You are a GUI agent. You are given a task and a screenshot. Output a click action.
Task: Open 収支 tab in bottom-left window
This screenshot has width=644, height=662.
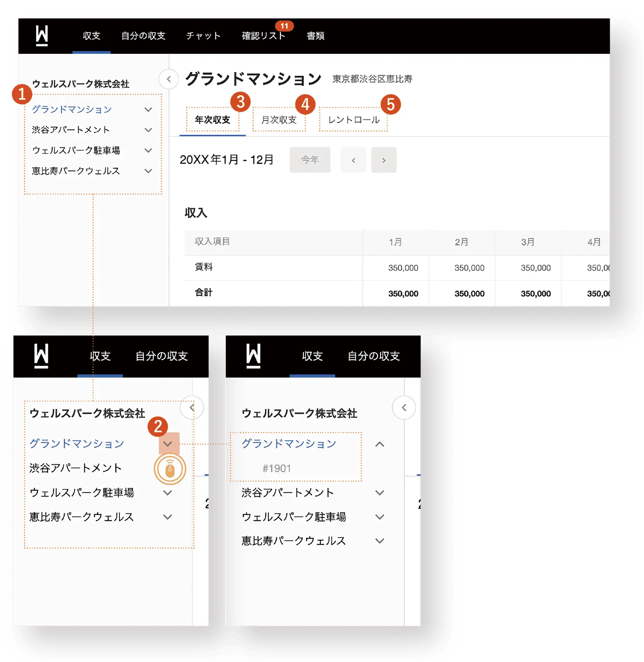pos(100,356)
